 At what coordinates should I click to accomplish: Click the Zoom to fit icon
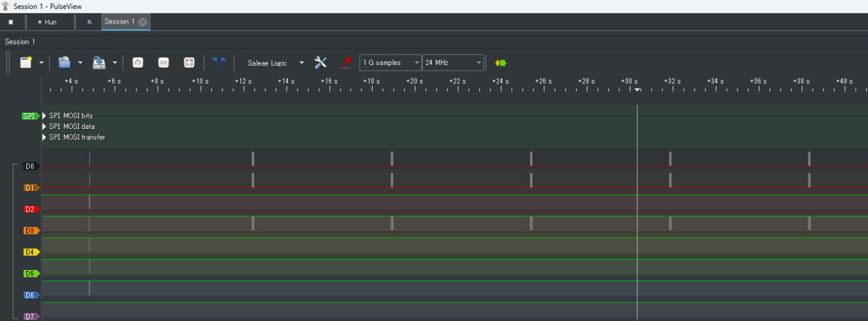(x=189, y=63)
